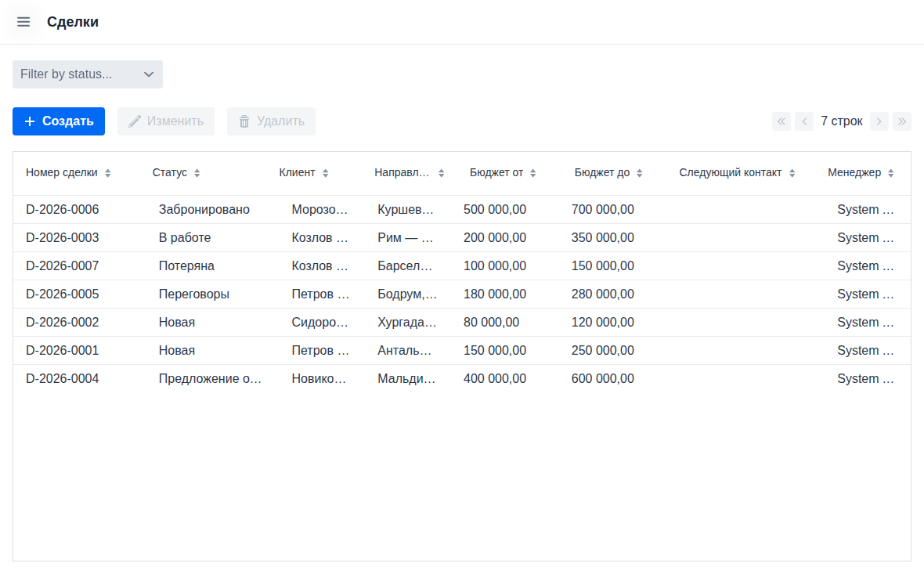
Task: Sort by Менеджер column icon
Action: tap(891, 173)
